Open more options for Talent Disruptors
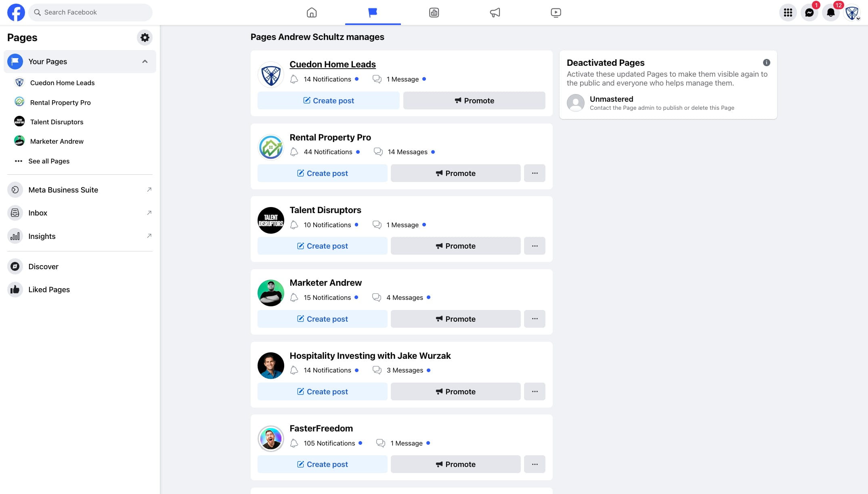The image size is (868, 494). (x=535, y=246)
